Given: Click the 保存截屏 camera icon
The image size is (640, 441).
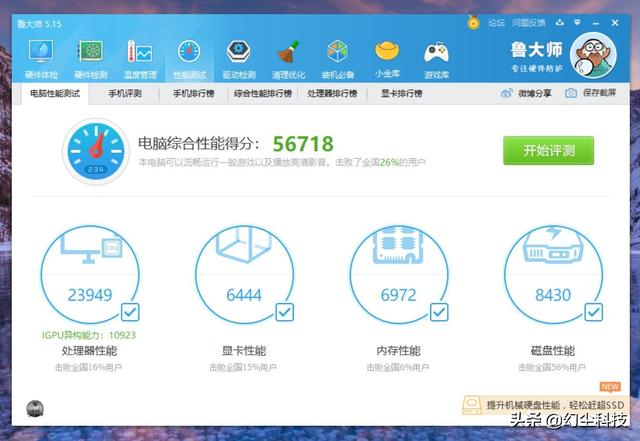Looking at the screenshot, I should click(571, 94).
